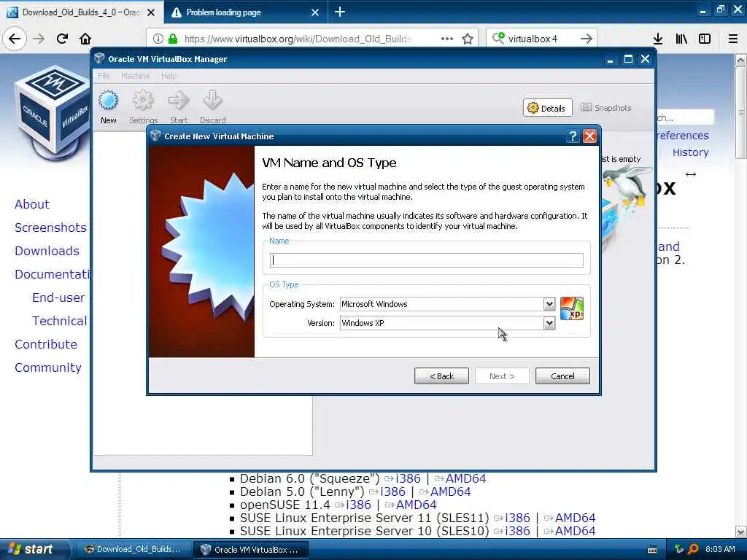The height and width of the screenshot is (560, 747).
Task: Click the site information icon in address bar
Action: click(x=158, y=39)
